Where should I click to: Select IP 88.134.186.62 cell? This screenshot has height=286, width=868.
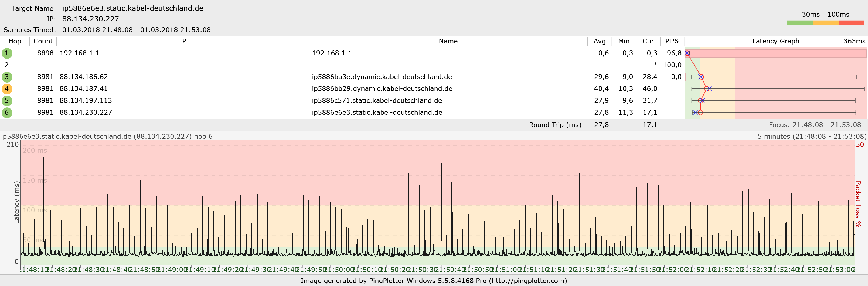point(84,77)
